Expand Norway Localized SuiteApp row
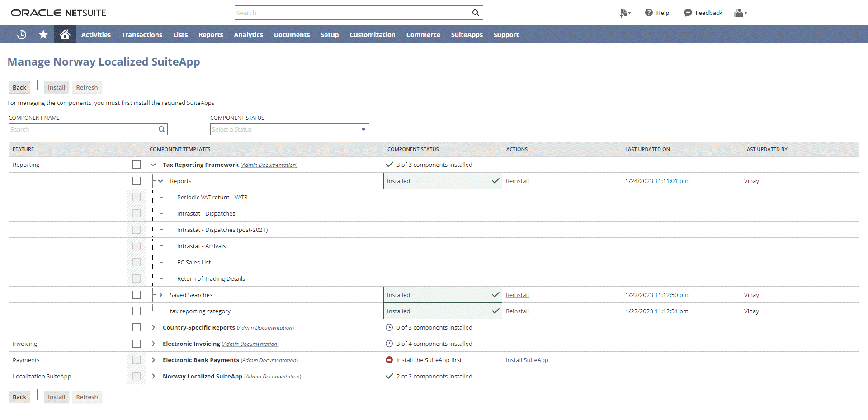The width and height of the screenshot is (868, 420). [x=153, y=376]
